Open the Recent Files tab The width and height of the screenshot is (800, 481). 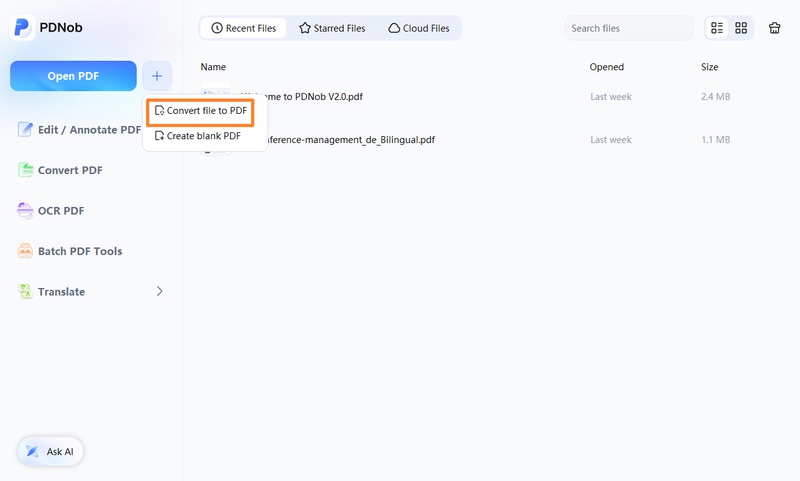pyautogui.click(x=243, y=28)
